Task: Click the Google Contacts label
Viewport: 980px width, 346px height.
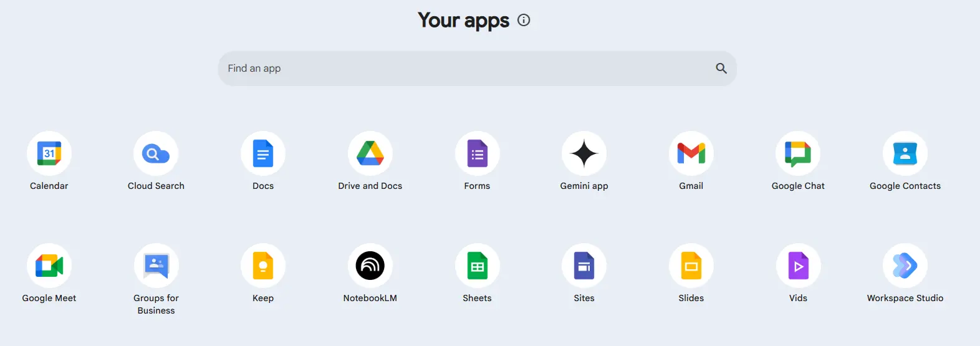Action: point(905,186)
